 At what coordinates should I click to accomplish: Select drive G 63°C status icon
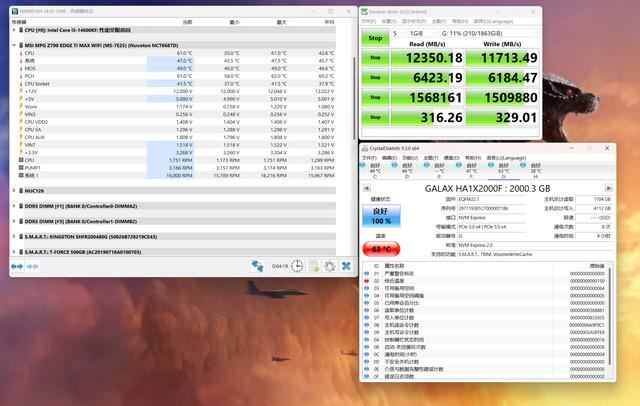tap(491, 165)
